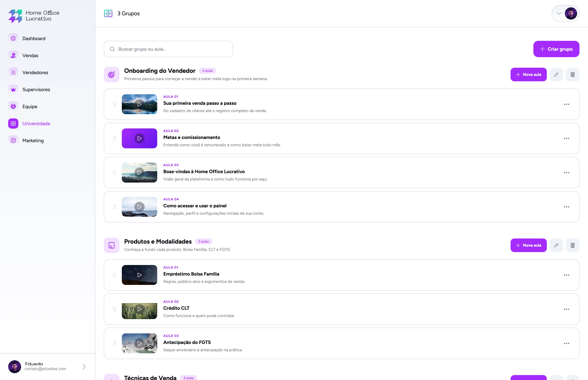
Task: Click the Crédito CLT lesson title
Action: click(x=176, y=308)
